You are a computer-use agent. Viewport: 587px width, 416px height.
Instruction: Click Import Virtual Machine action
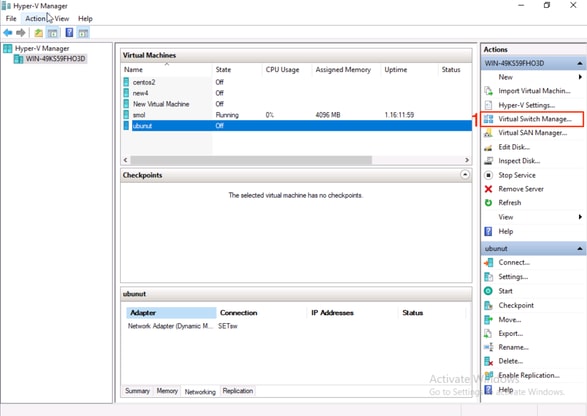point(534,91)
